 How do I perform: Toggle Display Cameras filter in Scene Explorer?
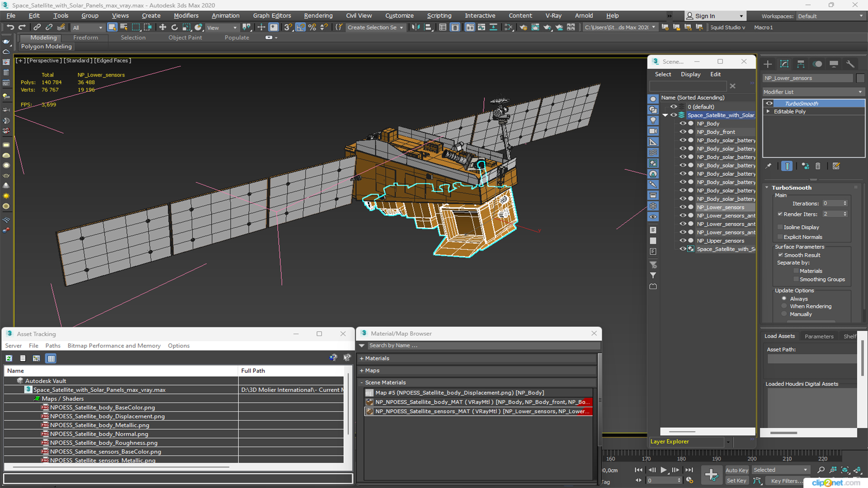point(653,131)
